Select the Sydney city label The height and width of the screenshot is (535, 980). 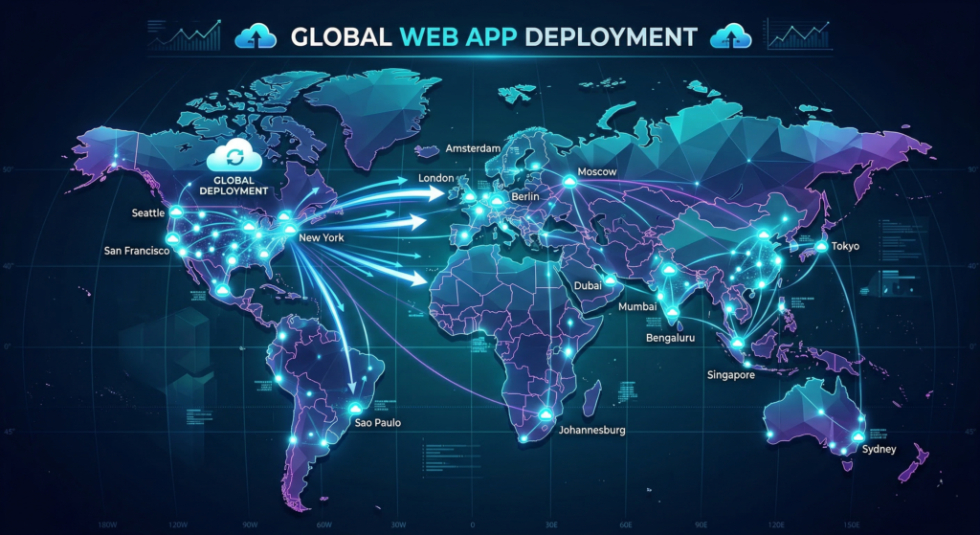880,450
